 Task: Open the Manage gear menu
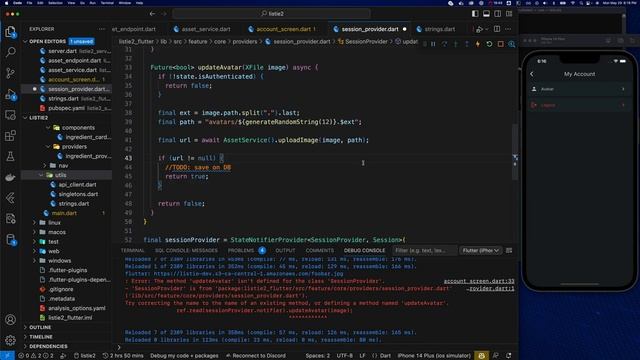(11, 340)
